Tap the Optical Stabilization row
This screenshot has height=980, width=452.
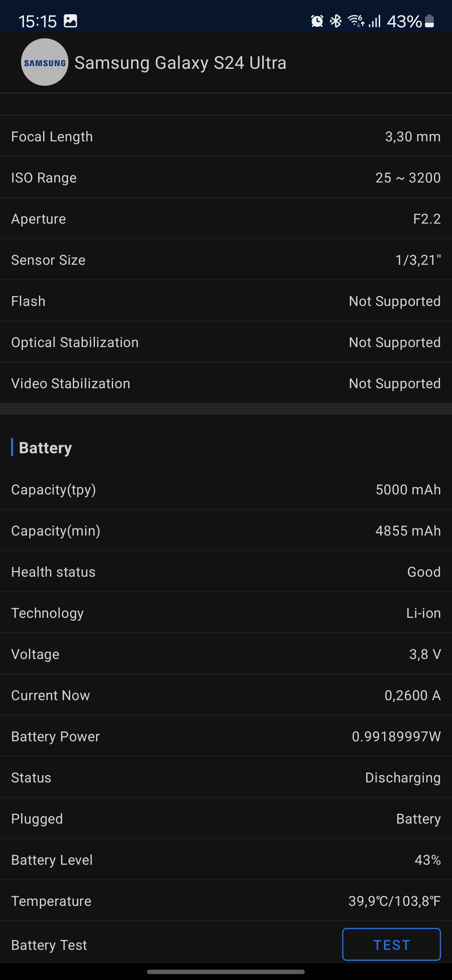(226, 342)
